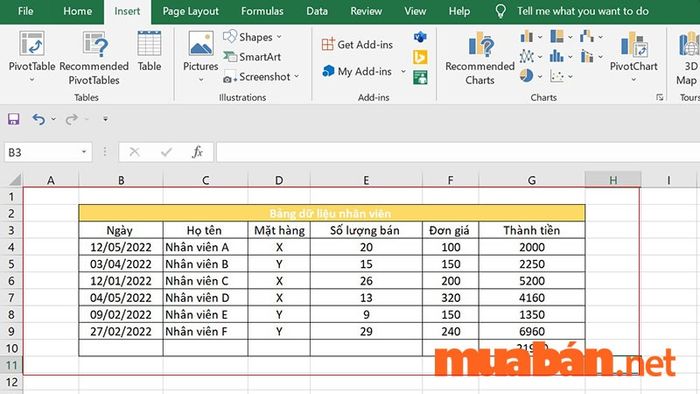Open the 3D Map tool

pos(689,58)
